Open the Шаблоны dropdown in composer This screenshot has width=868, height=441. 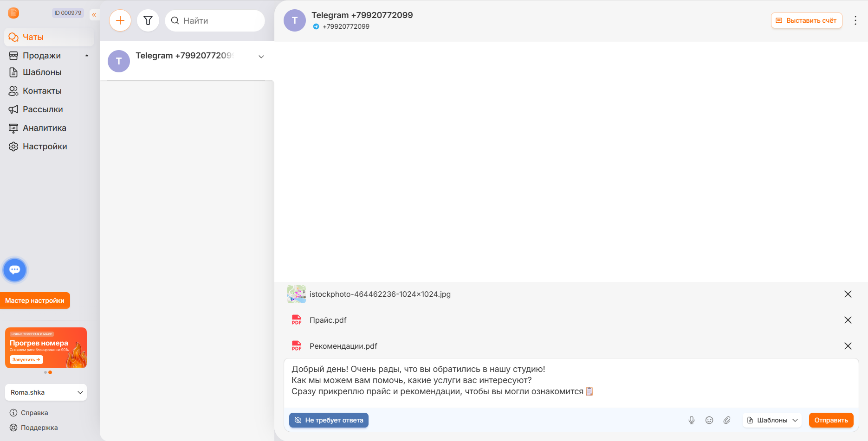(772, 420)
